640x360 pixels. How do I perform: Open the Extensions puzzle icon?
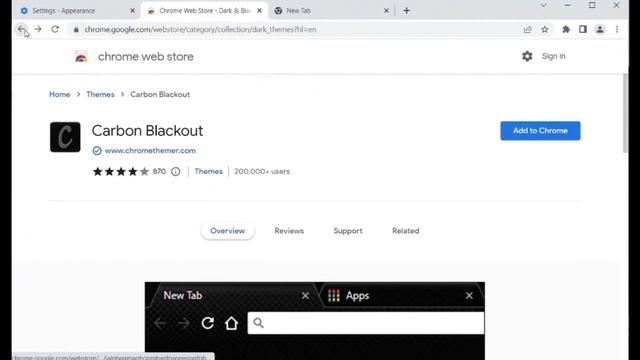(566, 29)
